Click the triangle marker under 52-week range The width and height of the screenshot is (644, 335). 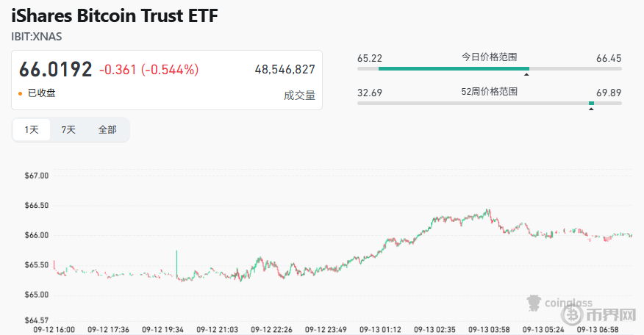click(x=591, y=109)
